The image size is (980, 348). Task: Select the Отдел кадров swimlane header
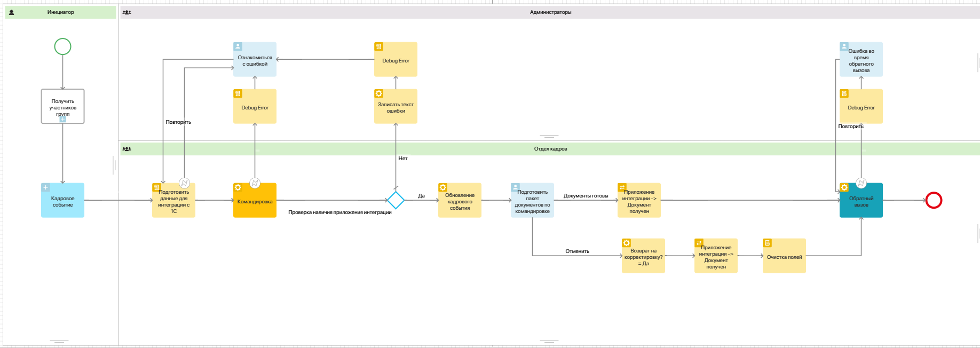pyautogui.click(x=550, y=149)
